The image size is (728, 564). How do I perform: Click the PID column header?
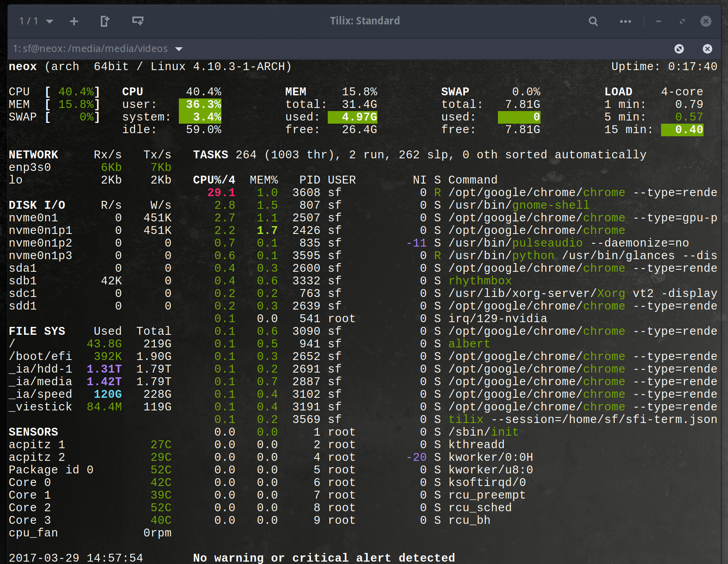(310, 180)
